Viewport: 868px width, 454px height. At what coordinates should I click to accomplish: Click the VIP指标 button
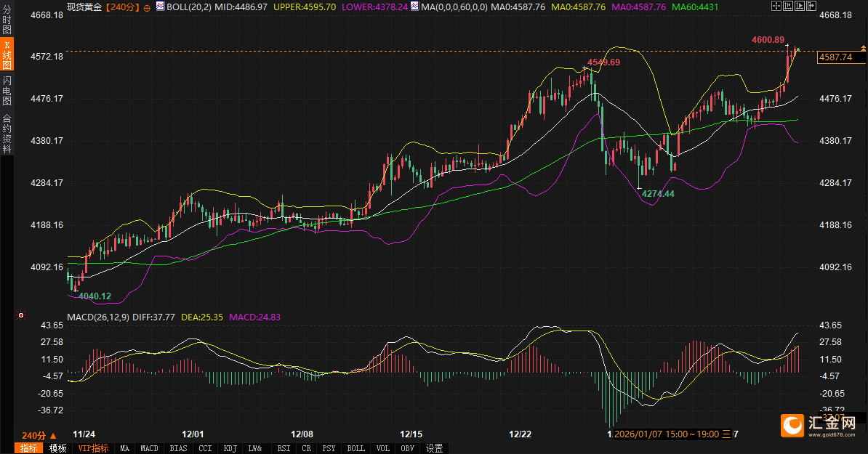(93, 448)
